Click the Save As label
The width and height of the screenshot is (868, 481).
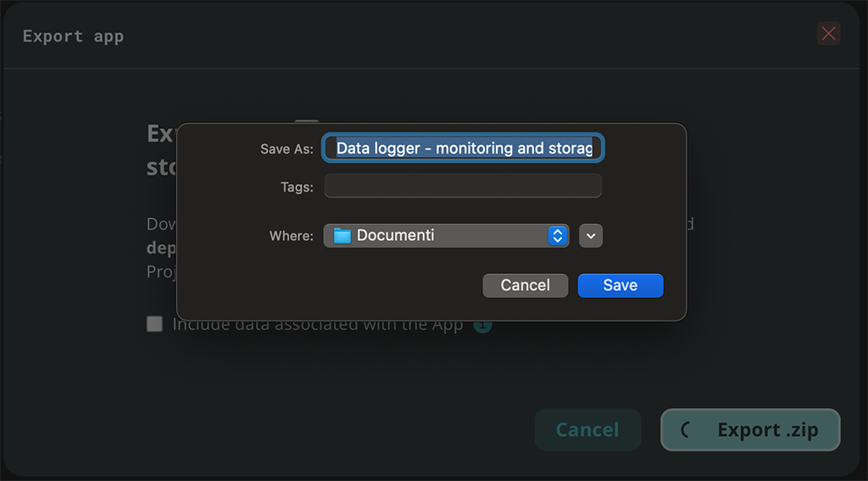pos(287,148)
